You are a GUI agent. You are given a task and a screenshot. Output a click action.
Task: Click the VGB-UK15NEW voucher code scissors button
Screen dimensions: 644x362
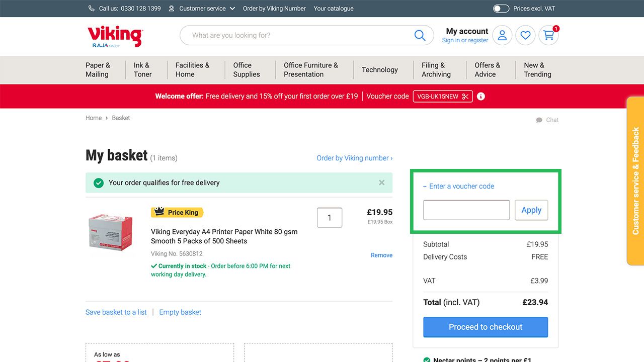[443, 97]
